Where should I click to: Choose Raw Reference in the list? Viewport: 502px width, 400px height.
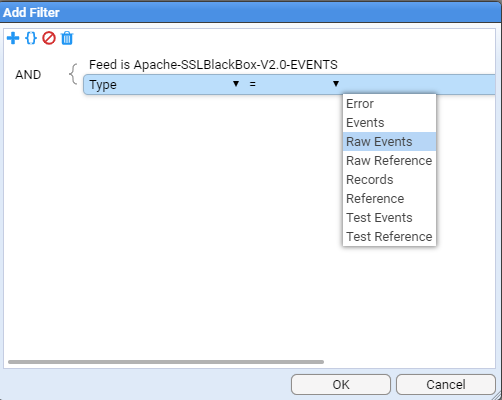(389, 161)
